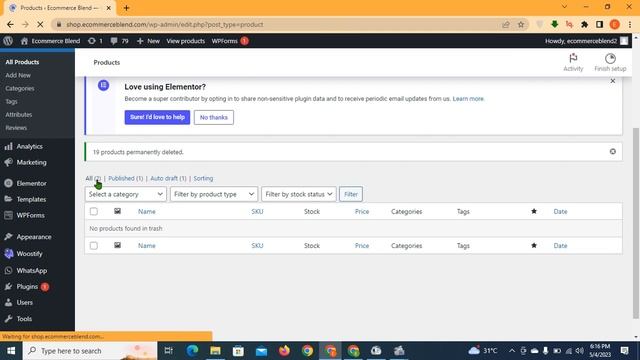640x360 pixels.
Task: Open File Explorer from taskbar
Action: point(215,351)
